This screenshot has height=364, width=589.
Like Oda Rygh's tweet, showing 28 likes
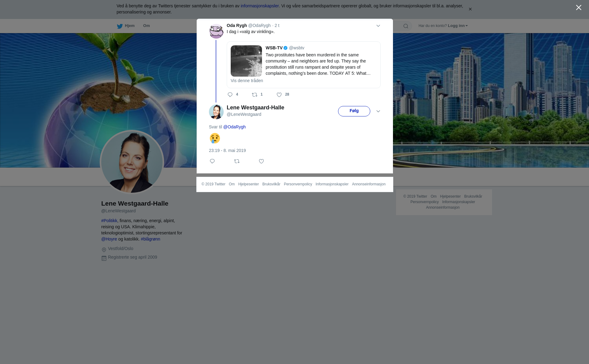(x=283, y=95)
